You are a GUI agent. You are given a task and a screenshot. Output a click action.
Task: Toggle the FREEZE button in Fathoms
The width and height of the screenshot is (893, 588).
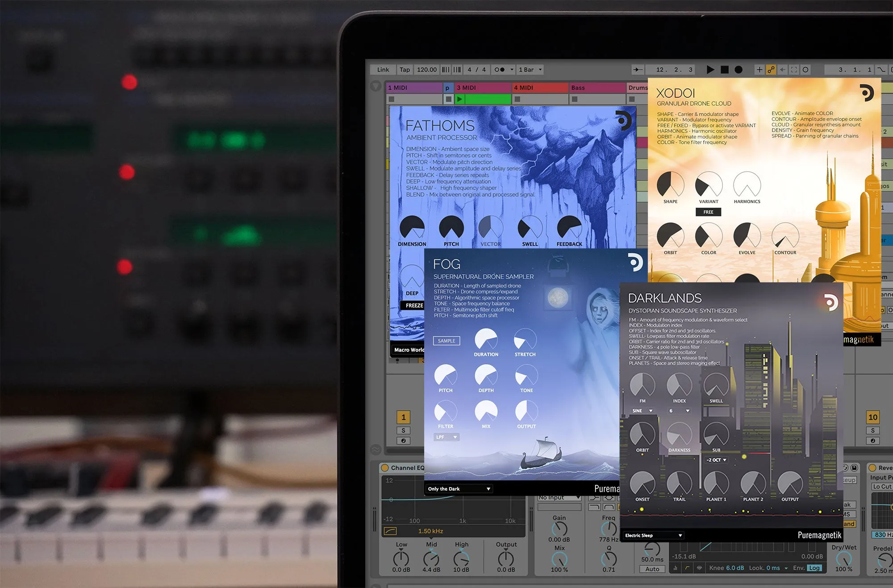click(x=414, y=305)
